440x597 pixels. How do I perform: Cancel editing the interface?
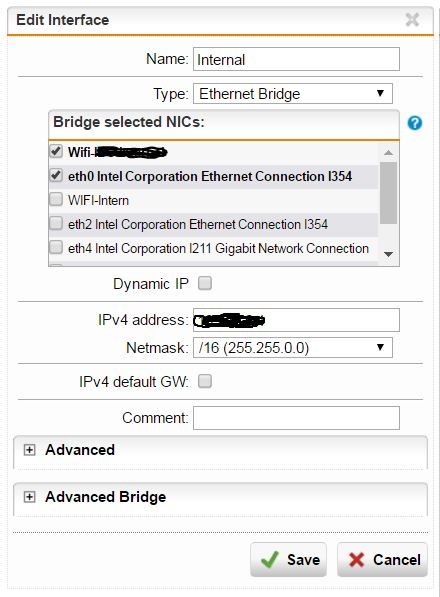(x=382, y=560)
